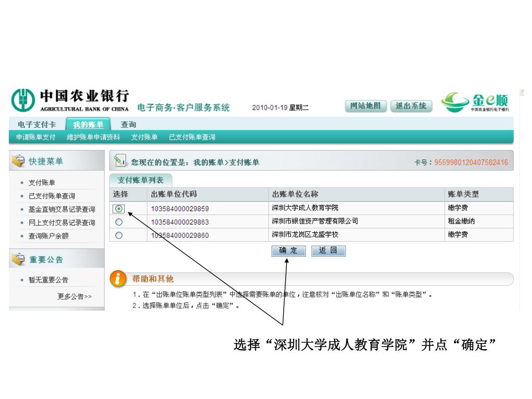Click the 暂无重要公告 announcement entry

click(48, 280)
